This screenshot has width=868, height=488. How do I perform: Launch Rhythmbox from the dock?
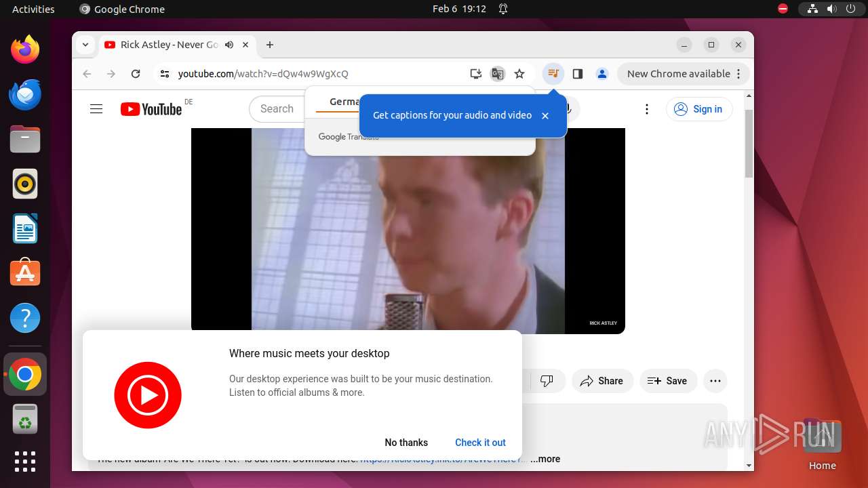coord(25,184)
